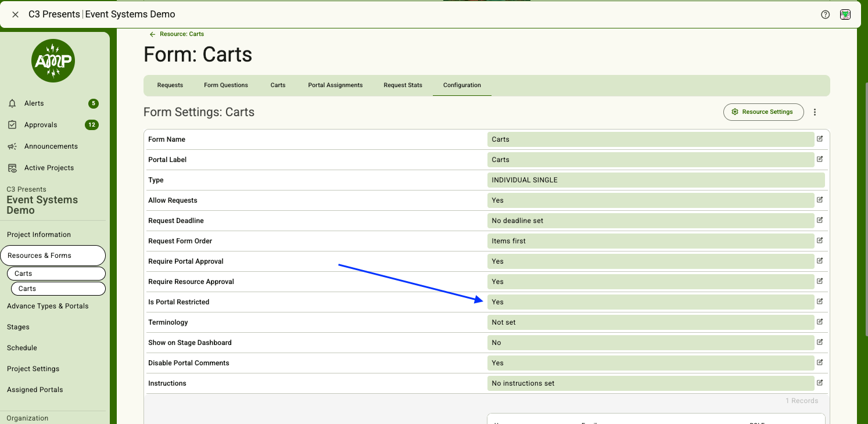This screenshot has height=424, width=868.
Task: Edit the Request Deadline setting
Action: click(820, 220)
